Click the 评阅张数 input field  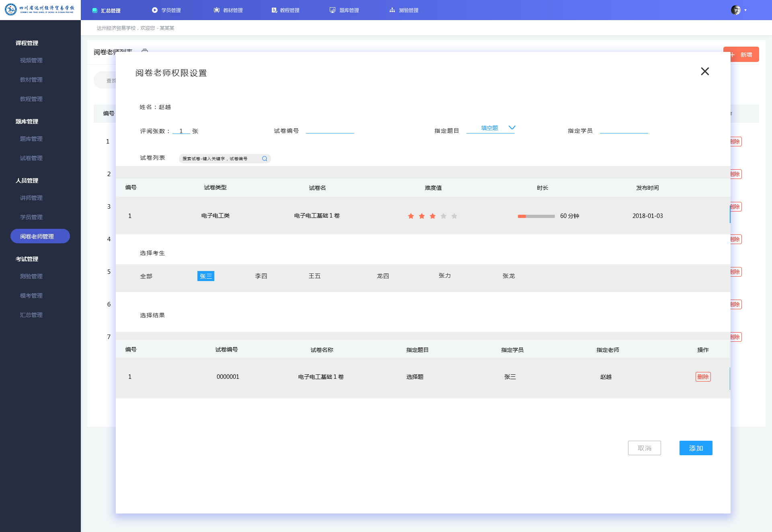181,131
